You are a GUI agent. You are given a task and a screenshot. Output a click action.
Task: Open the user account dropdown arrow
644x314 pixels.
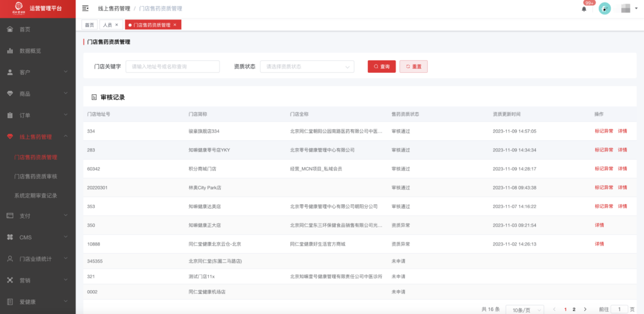[636, 9]
